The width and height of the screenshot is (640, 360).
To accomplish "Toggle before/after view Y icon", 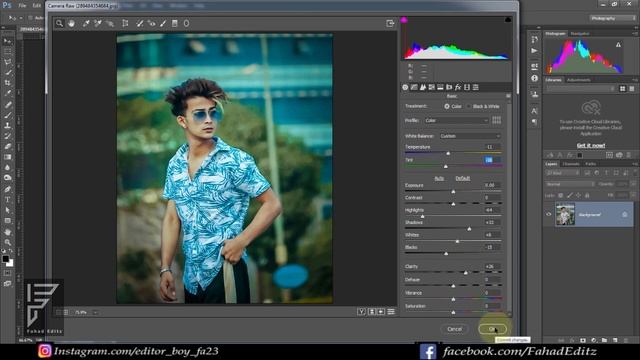I will [x=361, y=312].
